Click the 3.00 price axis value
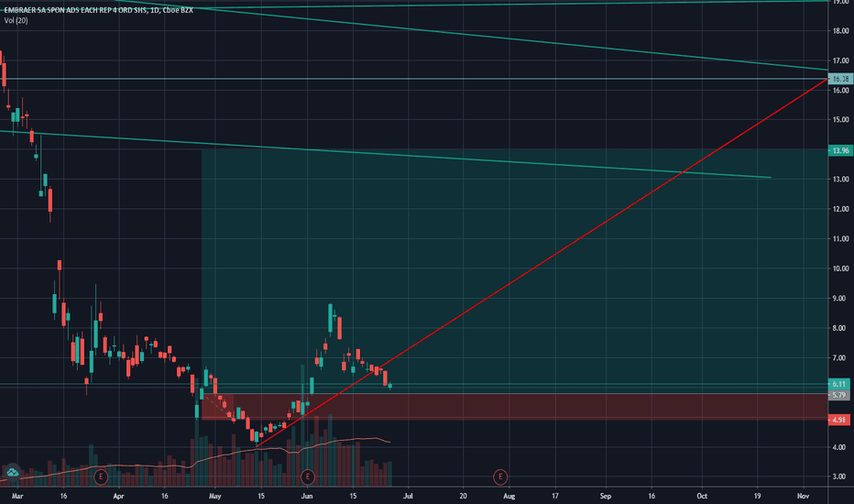Image resolution: width=854 pixels, height=504 pixels. click(841, 477)
